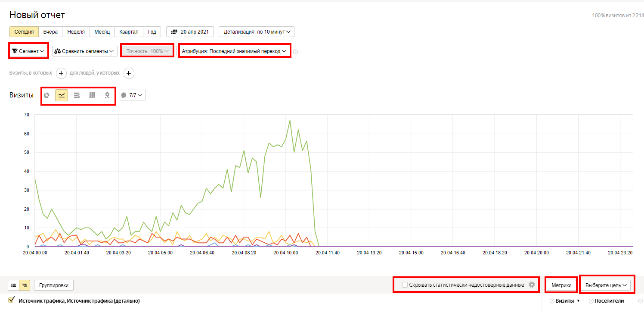The height and width of the screenshot is (313, 644).
Task: Click the Группировки button
Action: click(x=54, y=285)
